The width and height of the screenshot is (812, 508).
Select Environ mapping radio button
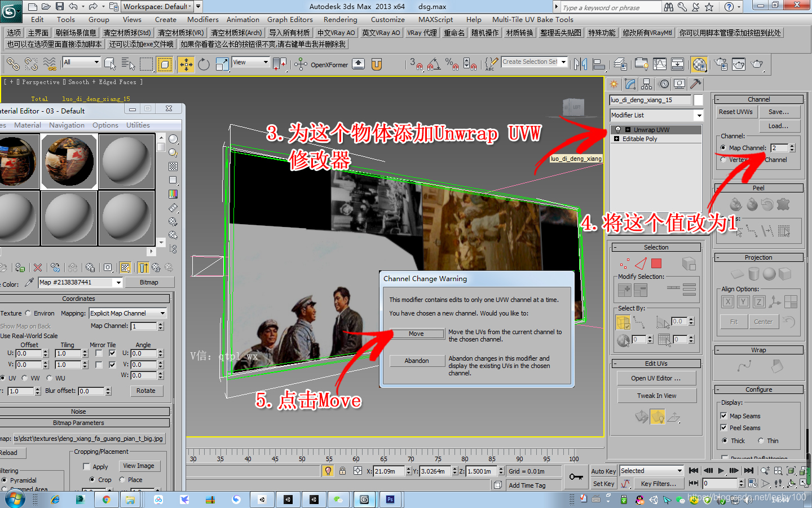point(28,313)
